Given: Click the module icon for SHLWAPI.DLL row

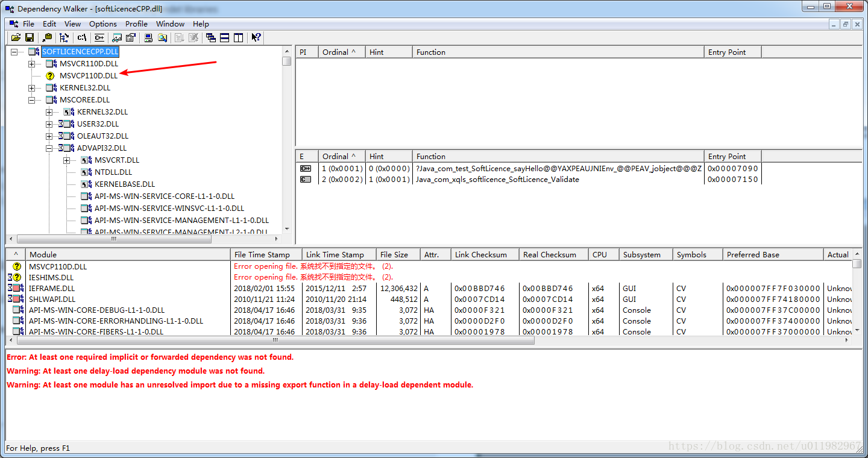Looking at the screenshot, I should [x=15, y=299].
